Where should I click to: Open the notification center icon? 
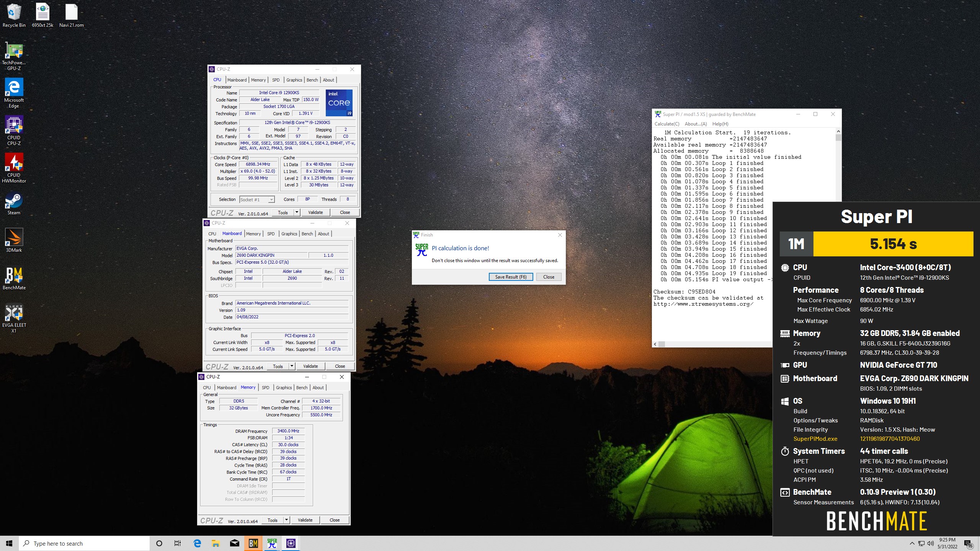point(969,543)
